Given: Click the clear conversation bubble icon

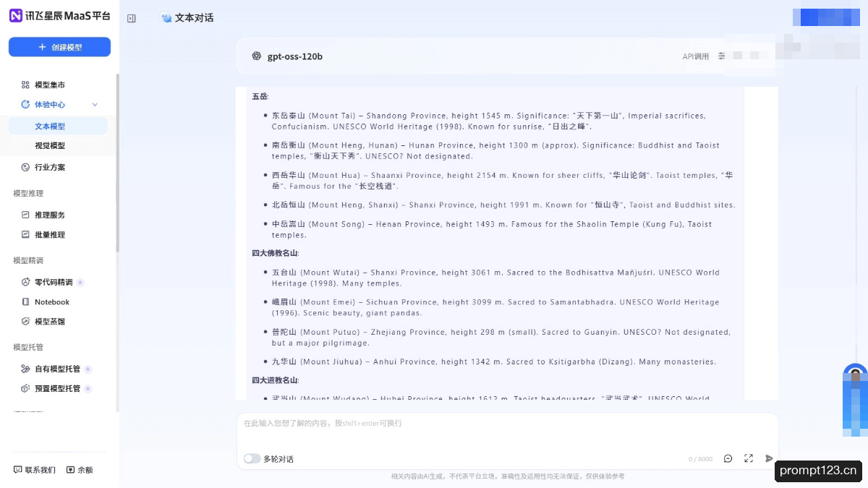Looking at the screenshot, I should tap(728, 458).
